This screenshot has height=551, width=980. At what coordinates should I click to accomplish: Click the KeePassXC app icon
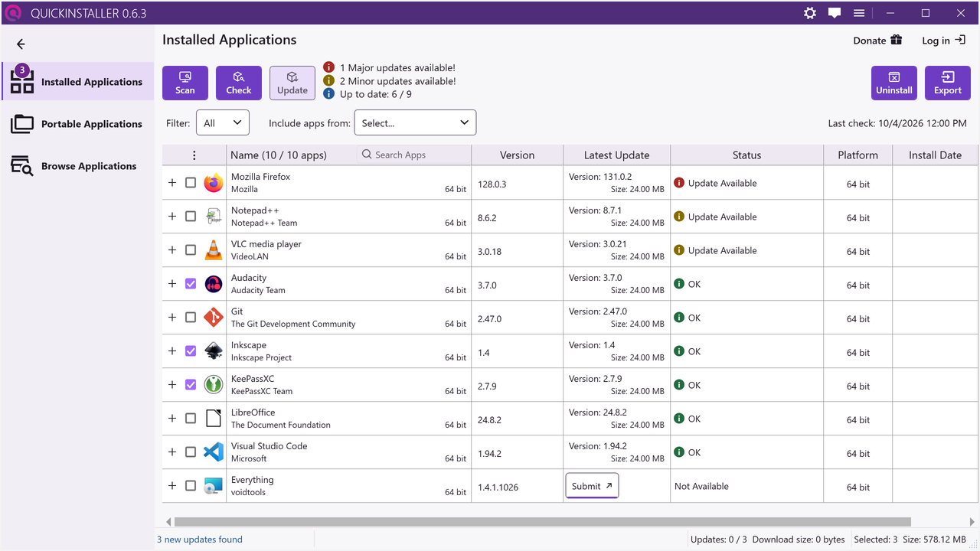214,385
